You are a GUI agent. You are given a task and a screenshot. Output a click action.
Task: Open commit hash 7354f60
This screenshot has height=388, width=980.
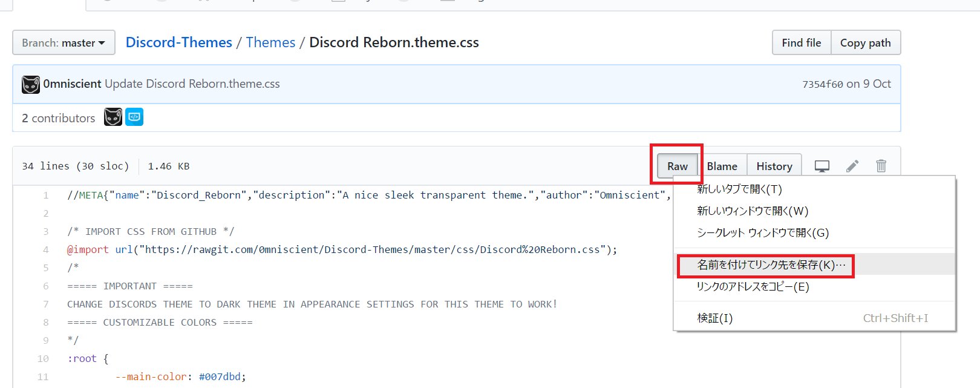822,84
